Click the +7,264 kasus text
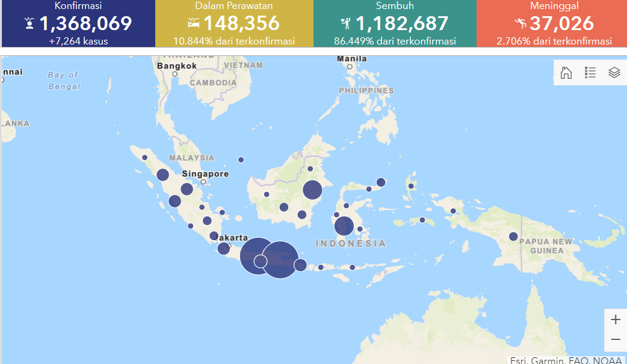Image resolution: width=627 pixels, height=364 pixels. click(x=78, y=42)
